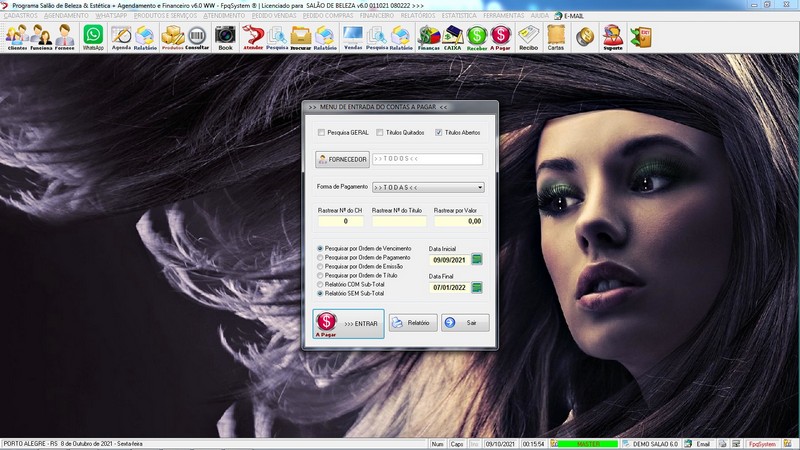This screenshot has width=800, height=450.
Task: Open the FINANCEIRO menu
Action: 376,16
